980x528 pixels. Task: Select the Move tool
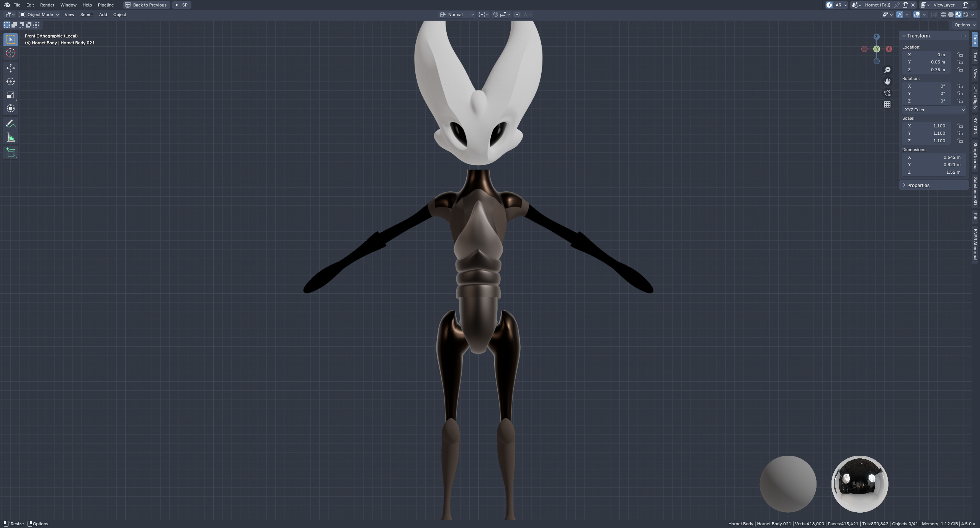tap(11, 68)
